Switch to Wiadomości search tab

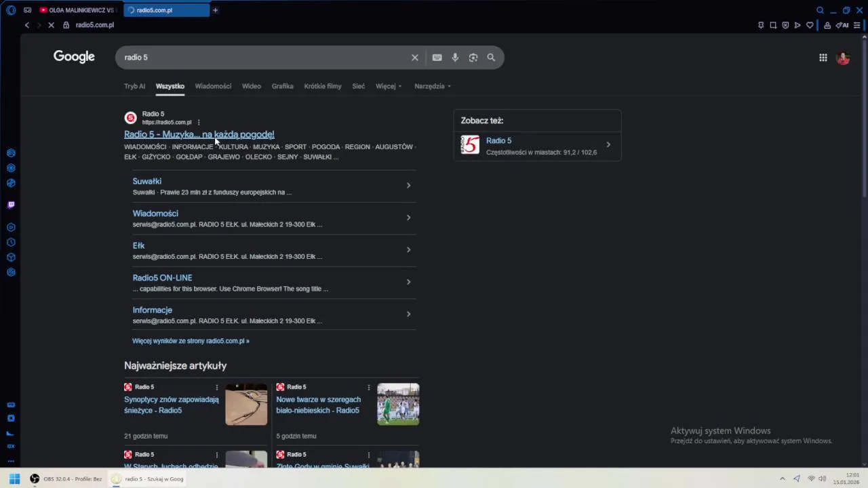pos(213,86)
